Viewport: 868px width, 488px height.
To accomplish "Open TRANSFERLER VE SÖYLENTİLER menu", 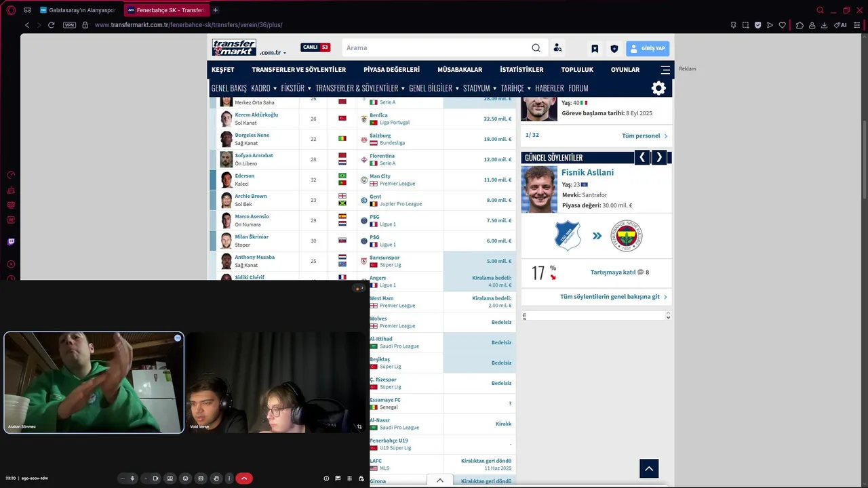I will point(298,69).
